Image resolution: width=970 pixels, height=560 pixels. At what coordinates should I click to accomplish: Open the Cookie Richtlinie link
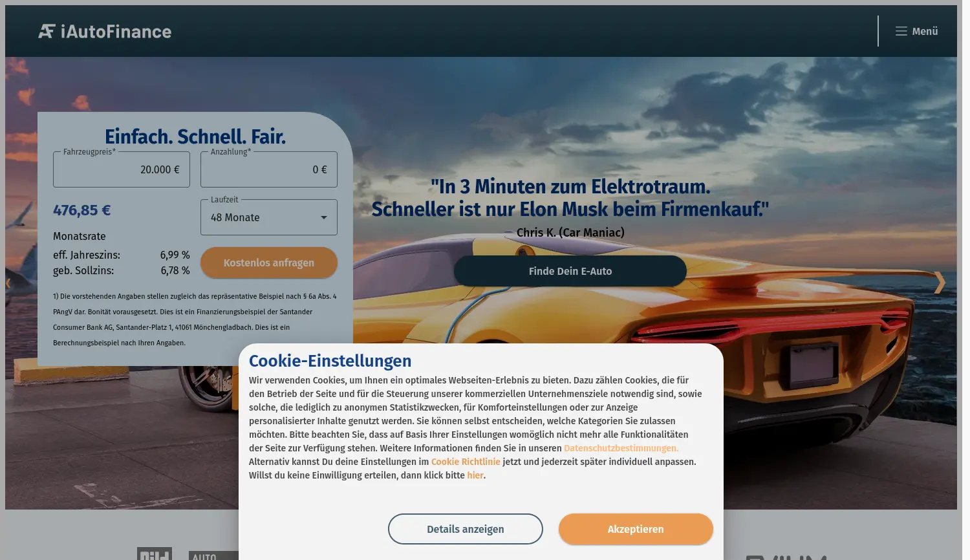pyautogui.click(x=466, y=462)
